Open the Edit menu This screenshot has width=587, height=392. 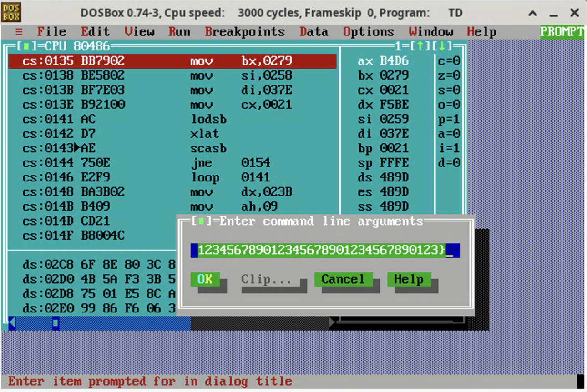95,32
